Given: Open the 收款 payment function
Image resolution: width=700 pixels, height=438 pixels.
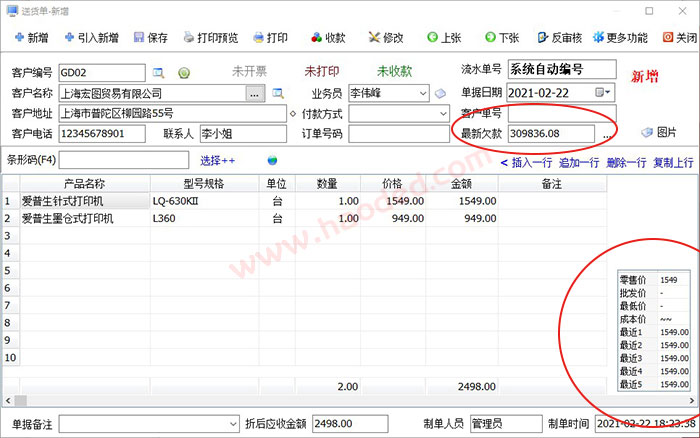Looking at the screenshot, I should [x=328, y=38].
